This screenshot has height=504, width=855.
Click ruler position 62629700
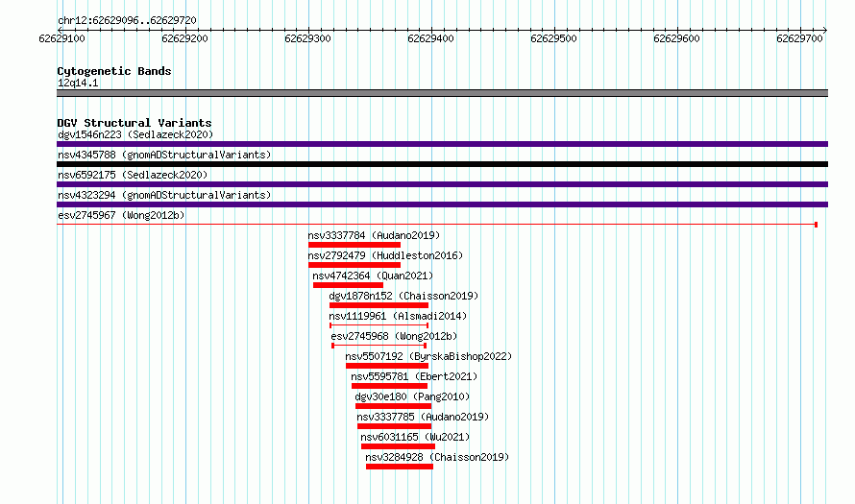(x=800, y=38)
